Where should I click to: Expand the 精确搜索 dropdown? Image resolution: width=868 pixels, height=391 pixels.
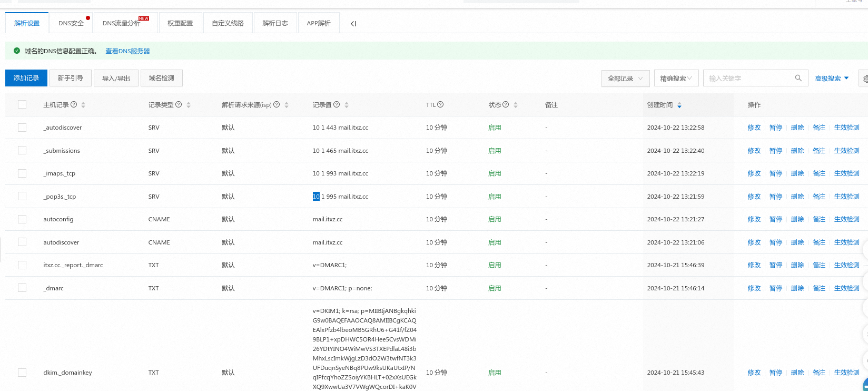(x=676, y=78)
